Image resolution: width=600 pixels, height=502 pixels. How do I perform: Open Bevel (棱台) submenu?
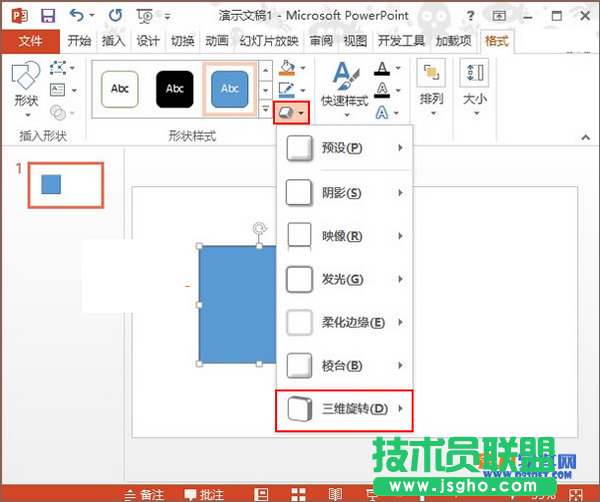[x=344, y=365]
